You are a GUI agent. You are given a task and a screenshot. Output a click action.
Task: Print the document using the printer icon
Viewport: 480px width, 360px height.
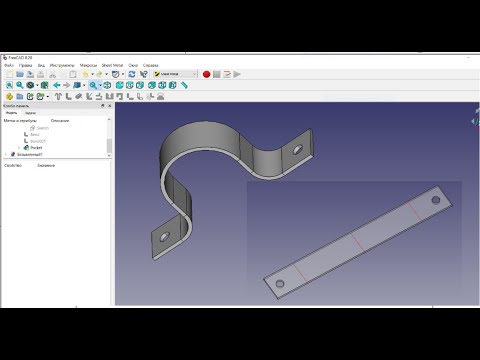click(40, 74)
